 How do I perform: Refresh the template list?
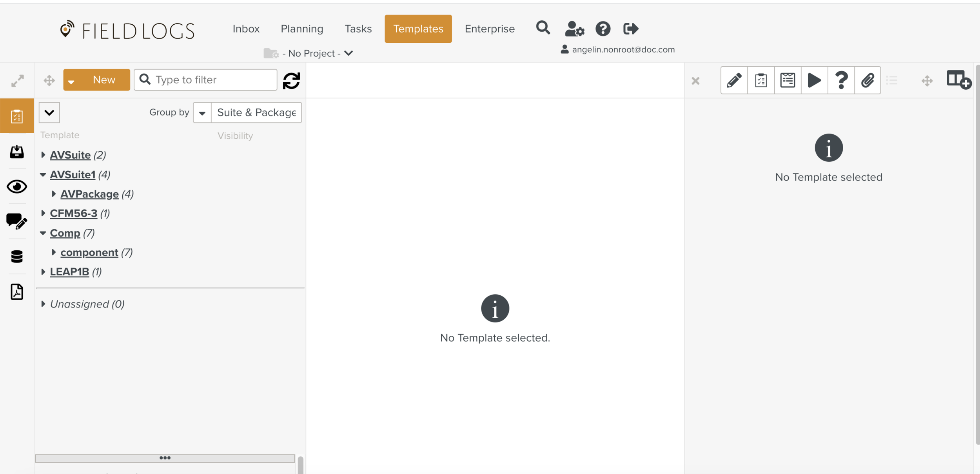291,81
